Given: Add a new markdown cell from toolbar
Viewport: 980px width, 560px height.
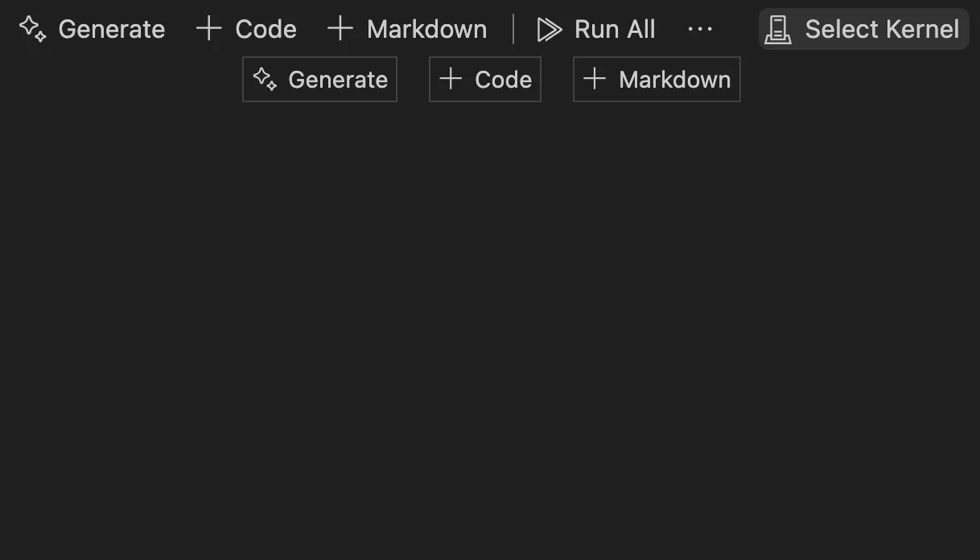Looking at the screenshot, I should pyautogui.click(x=406, y=29).
